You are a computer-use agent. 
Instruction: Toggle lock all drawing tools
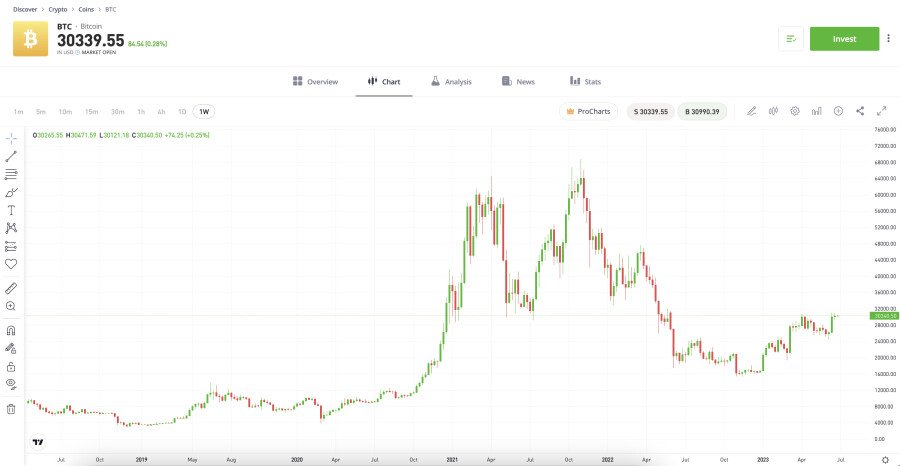click(11, 366)
